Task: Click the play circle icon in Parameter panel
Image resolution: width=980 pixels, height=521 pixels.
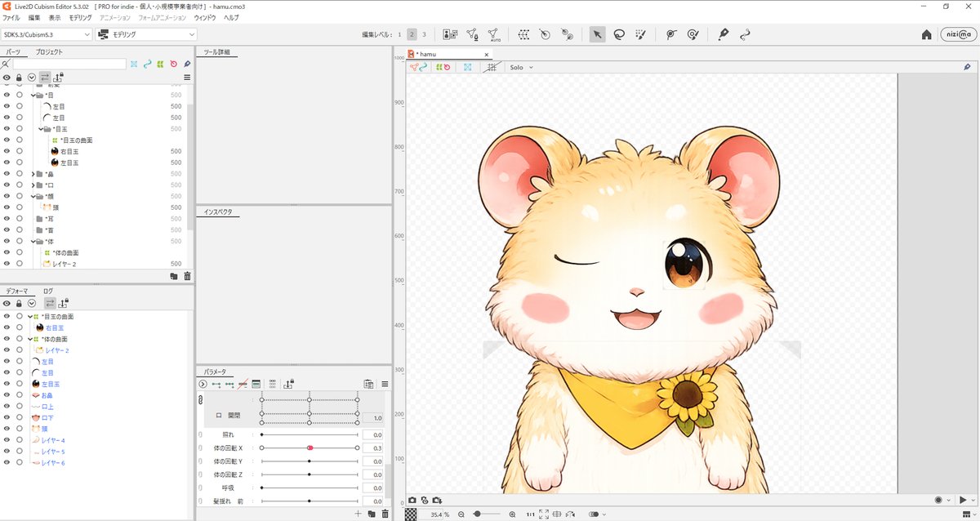Action: pyautogui.click(x=203, y=384)
